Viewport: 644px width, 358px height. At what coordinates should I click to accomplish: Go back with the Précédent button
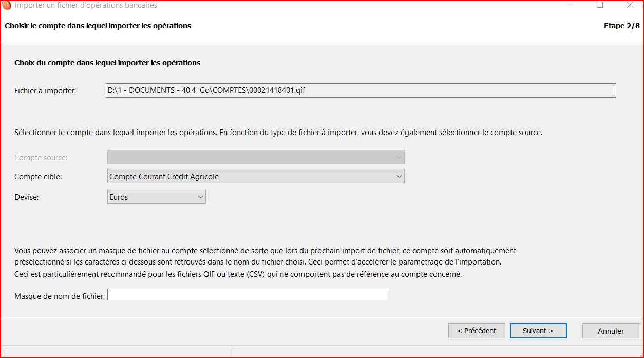point(477,331)
